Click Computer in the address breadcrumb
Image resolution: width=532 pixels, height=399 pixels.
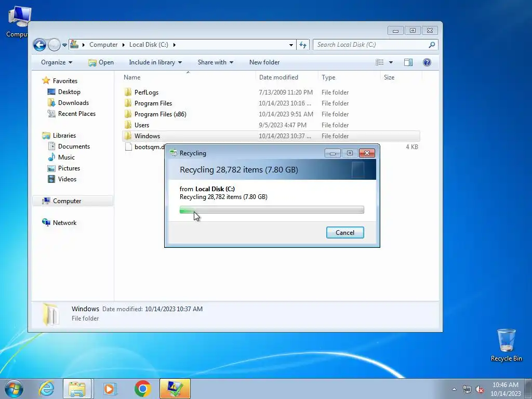coord(103,45)
